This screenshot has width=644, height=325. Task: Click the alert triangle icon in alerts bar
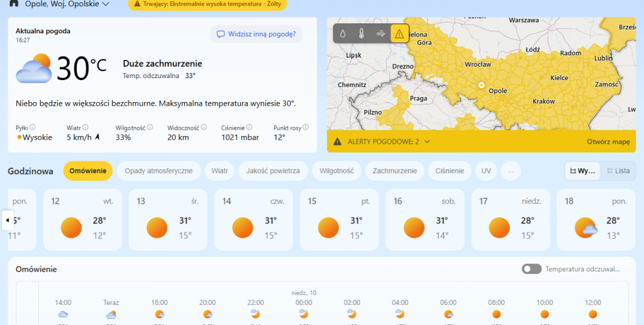[338, 142]
